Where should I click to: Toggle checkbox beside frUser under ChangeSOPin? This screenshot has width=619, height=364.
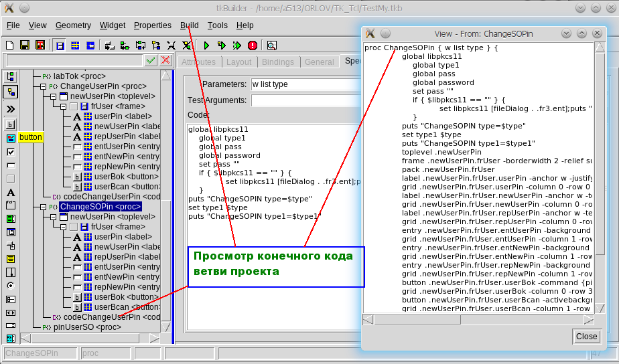point(74,227)
